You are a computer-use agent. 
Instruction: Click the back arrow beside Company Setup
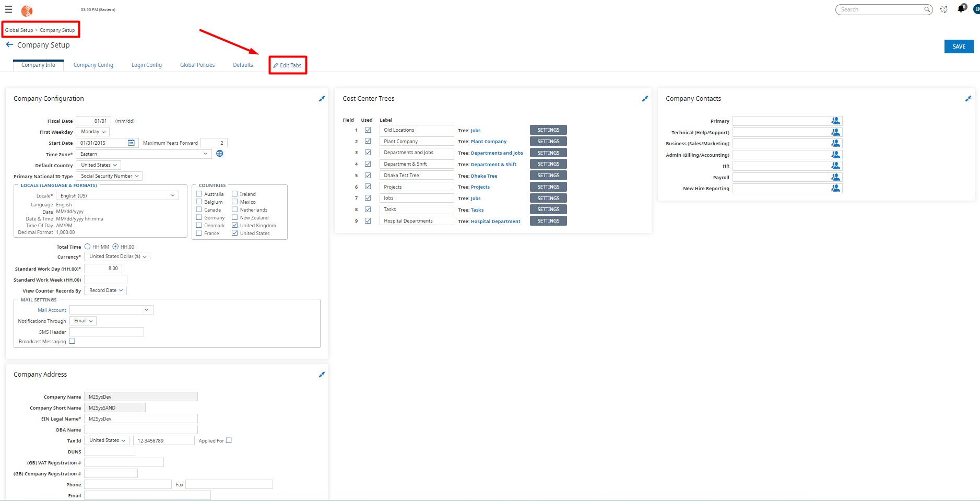click(9, 44)
